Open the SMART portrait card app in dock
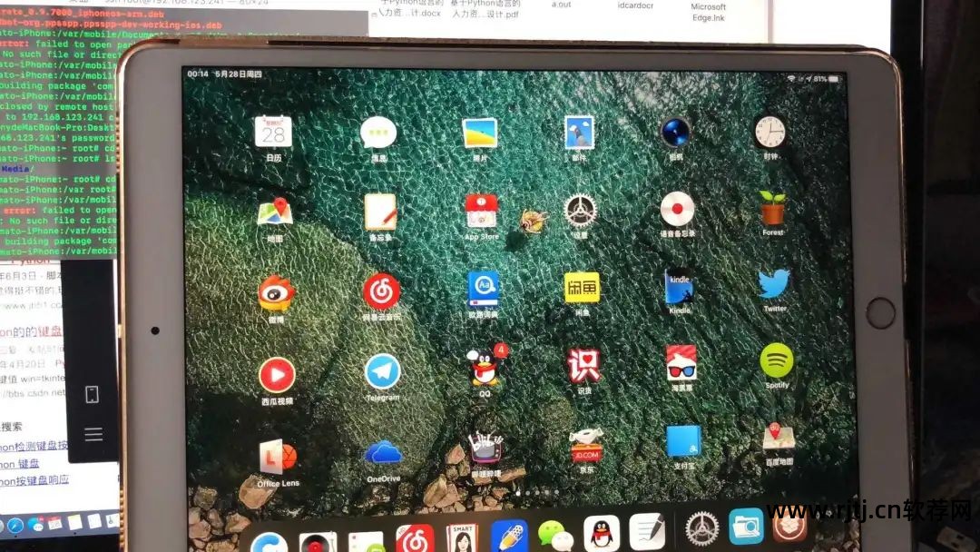 463,537
